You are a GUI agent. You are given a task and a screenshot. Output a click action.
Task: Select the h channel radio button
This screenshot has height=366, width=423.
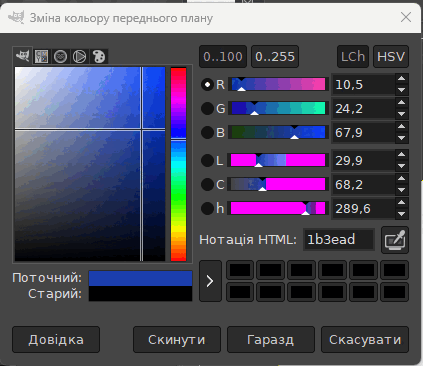point(207,209)
